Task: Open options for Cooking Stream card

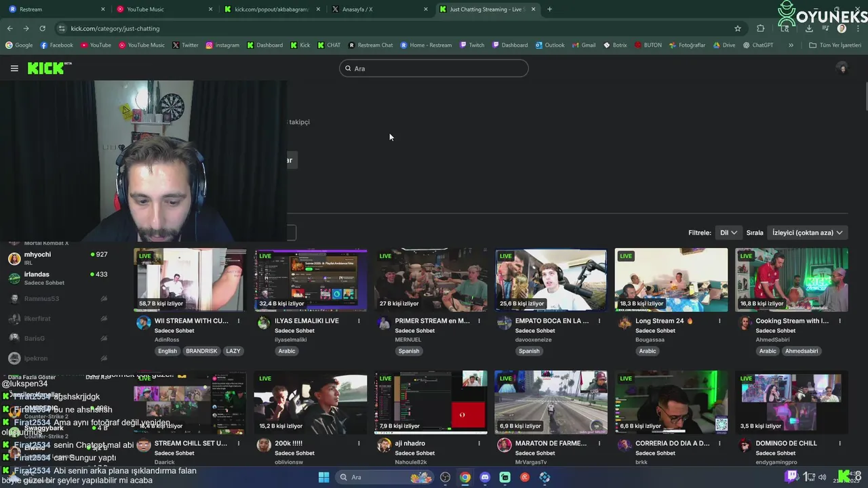Action: pos(840,321)
